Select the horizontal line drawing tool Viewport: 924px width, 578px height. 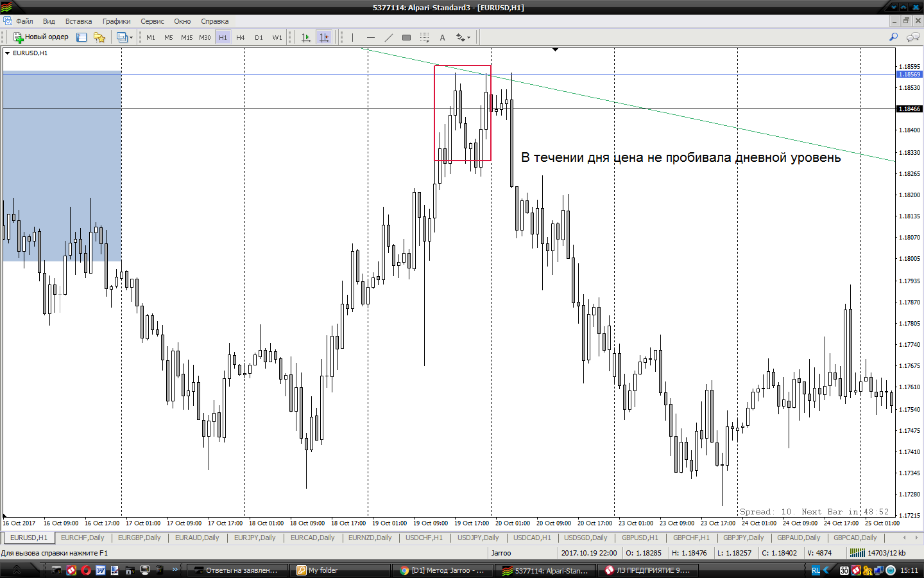(x=370, y=37)
